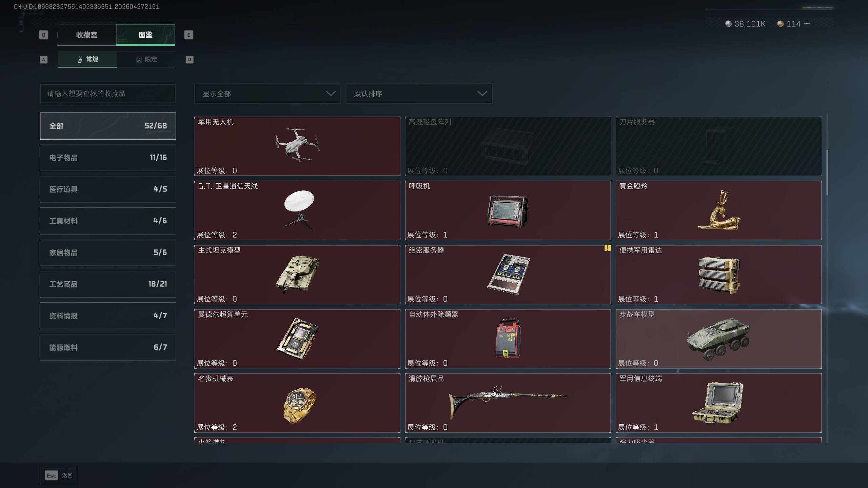Click the Esc 返回 back button
Image resolution: width=868 pixels, height=488 pixels.
59,475
